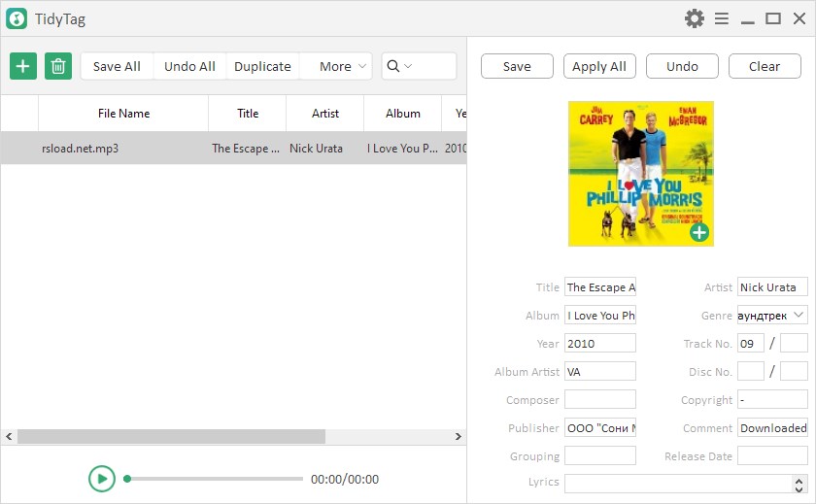816x504 pixels.
Task: Open the Genre dropdown list
Action: (x=798, y=315)
